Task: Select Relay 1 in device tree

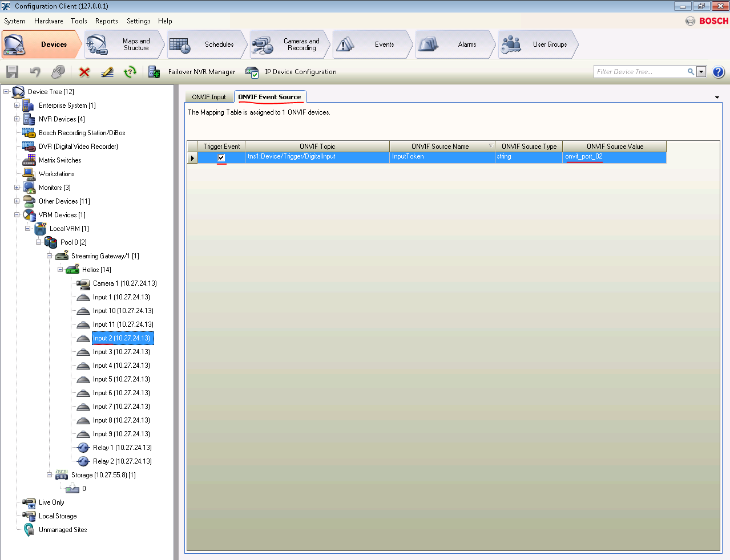Action: (122, 448)
